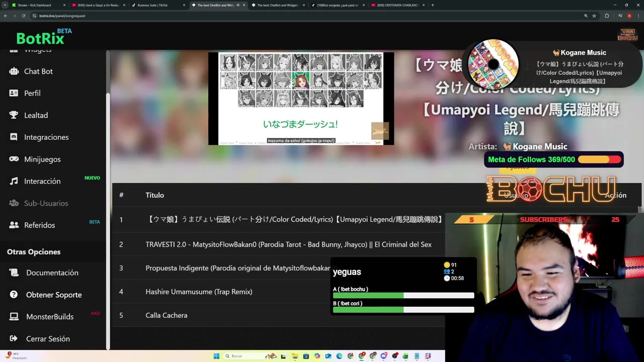The height and width of the screenshot is (362, 644).
Task: Open the Perfil page icon
Action: tap(14, 93)
